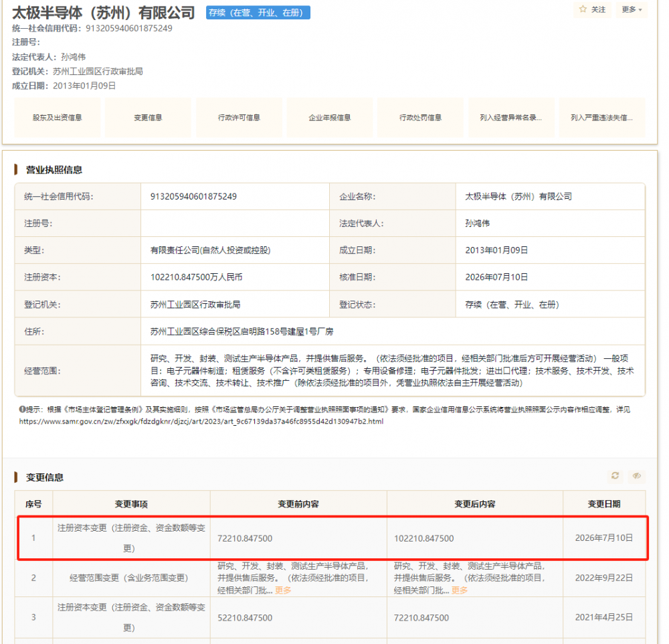Expand 更多 in 变更前内容 of row 2
The height and width of the screenshot is (644, 669).
(283, 590)
